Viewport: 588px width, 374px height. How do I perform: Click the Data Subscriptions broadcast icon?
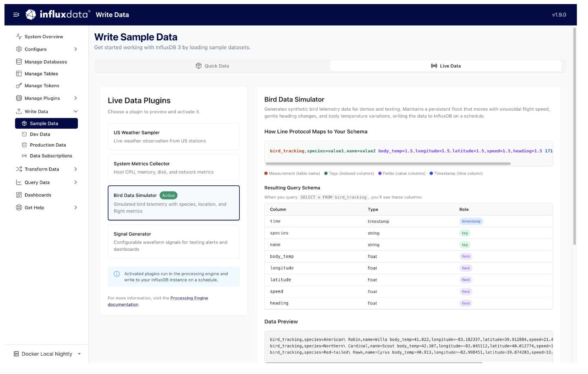[x=24, y=156]
